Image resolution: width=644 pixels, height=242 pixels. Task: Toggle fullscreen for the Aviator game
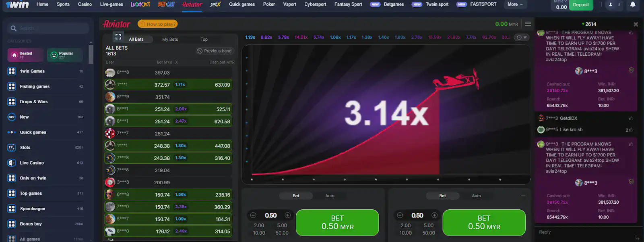[x=118, y=36]
